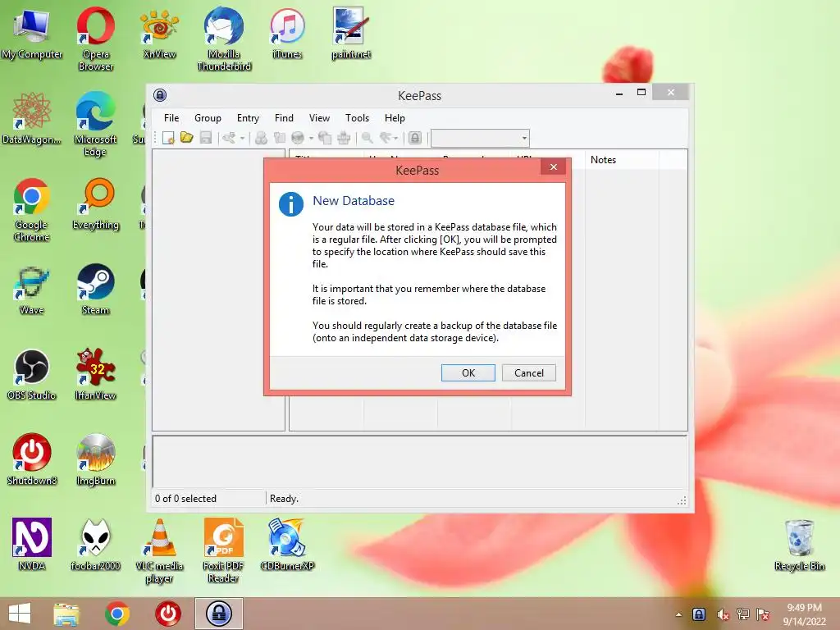Open DataWagon desktop shortcut
The width and height of the screenshot is (840, 630).
point(32,118)
